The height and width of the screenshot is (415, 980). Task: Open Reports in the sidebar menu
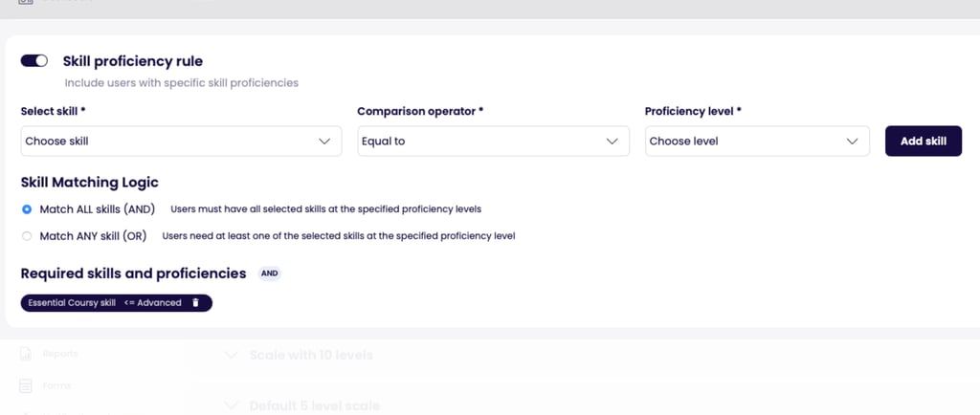click(60, 354)
